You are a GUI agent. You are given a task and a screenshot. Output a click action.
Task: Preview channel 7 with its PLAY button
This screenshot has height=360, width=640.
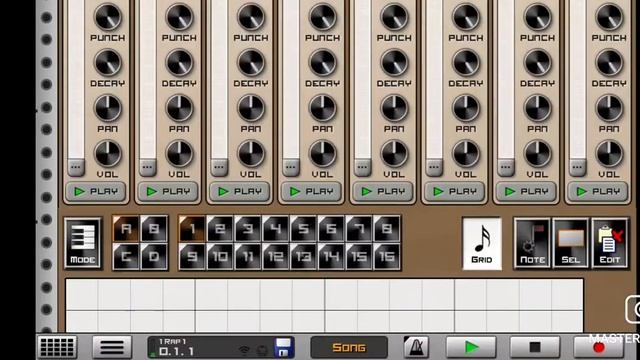(526, 191)
